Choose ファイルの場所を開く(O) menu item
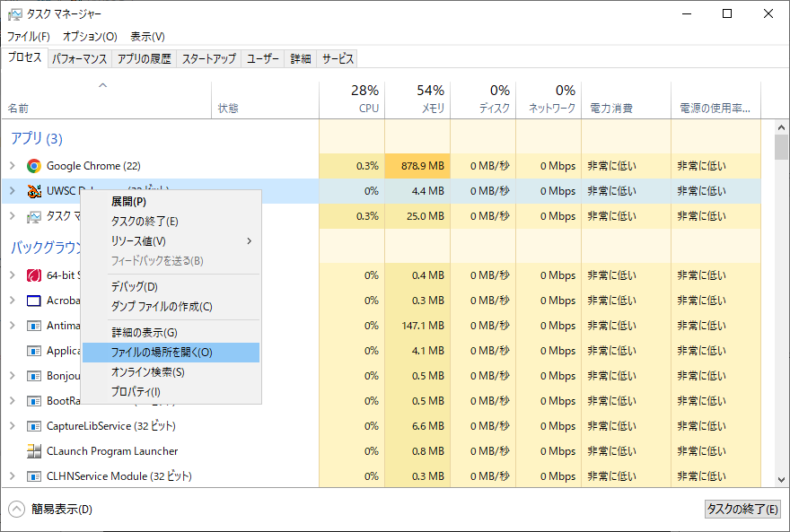The width and height of the screenshot is (790, 532). 171,353
